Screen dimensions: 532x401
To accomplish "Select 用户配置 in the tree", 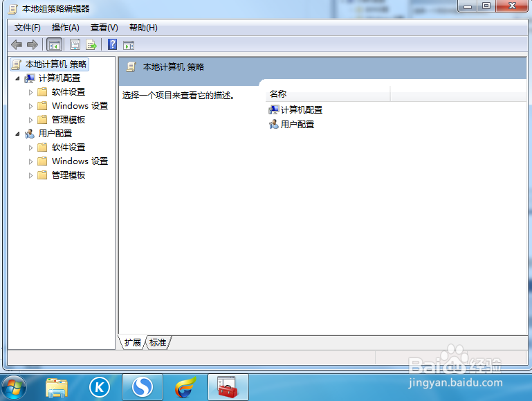I will (55, 134).
